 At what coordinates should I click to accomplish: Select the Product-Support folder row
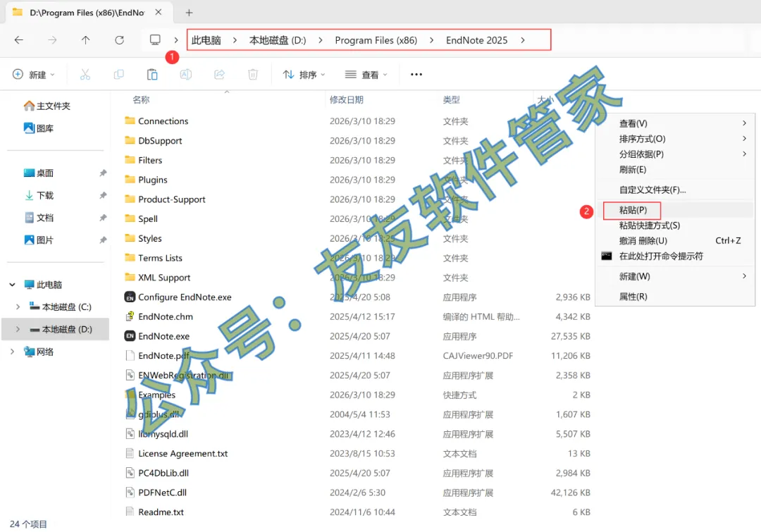[357, 199]
